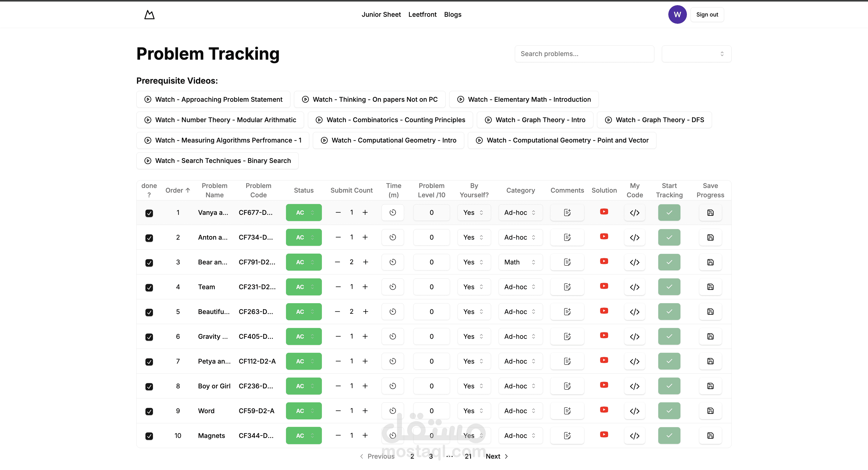Open the timer for Magnets row

(x=393, y=436)
